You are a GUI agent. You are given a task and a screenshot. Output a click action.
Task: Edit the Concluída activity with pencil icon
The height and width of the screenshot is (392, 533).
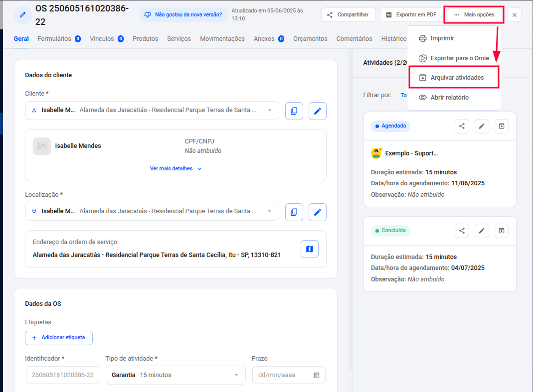[482, 231]
